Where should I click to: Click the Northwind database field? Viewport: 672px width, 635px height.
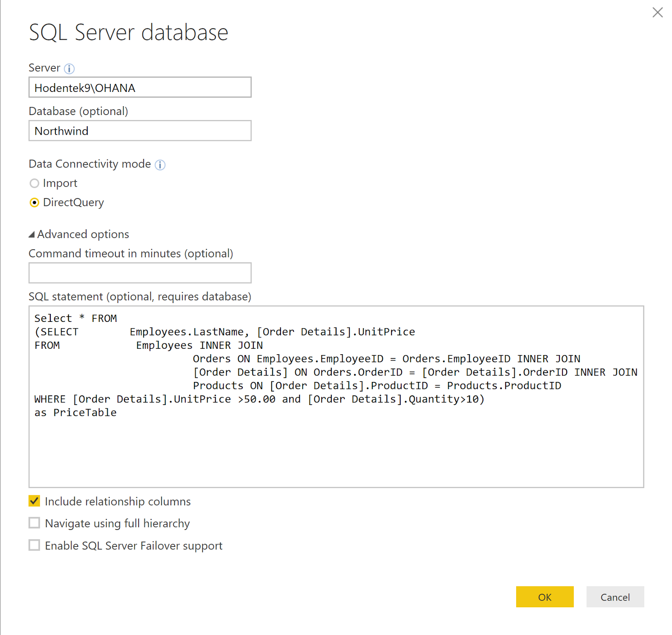click(x=139, y=131)
